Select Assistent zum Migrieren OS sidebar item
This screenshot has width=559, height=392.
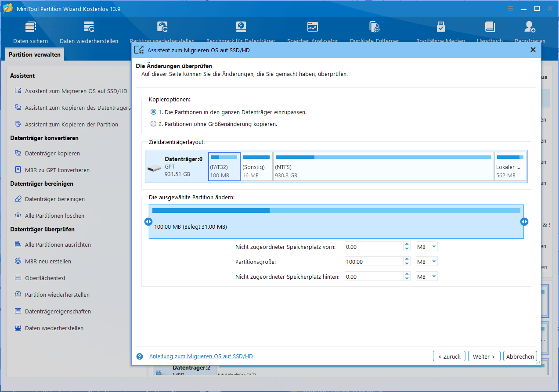[71, 91]
